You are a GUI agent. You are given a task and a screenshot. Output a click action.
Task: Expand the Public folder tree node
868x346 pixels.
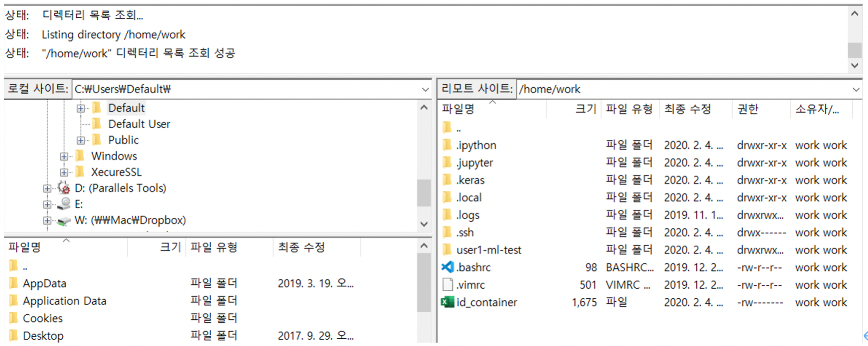[81, 140]
